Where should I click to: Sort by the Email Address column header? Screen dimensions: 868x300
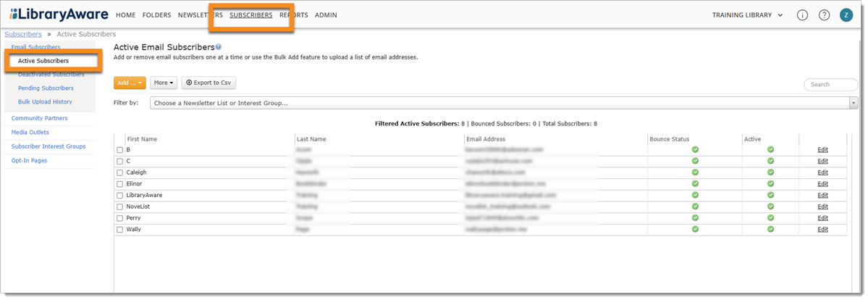click(x=486, y=139)
